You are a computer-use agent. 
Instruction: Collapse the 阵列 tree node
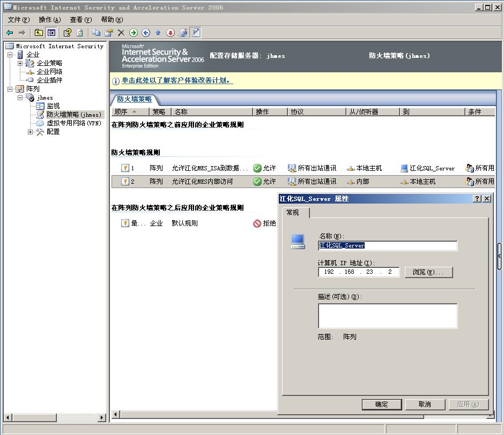pyautogui.click(x=10, y=89)
